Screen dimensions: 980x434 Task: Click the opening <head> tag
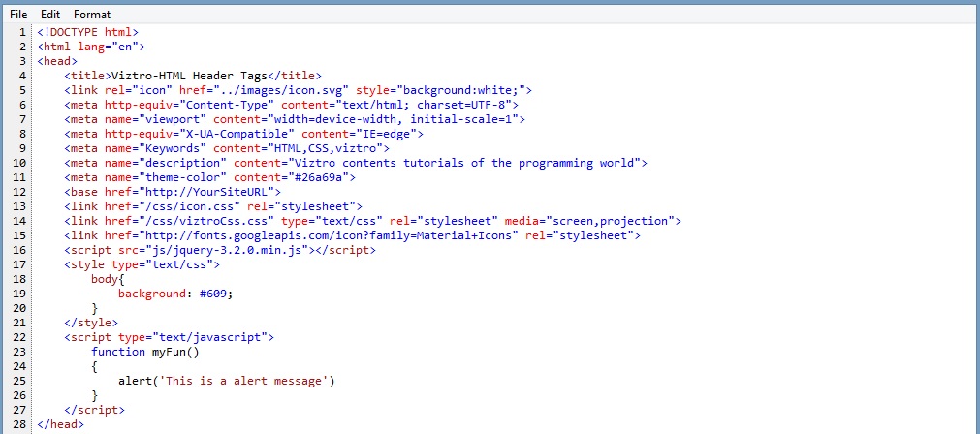[x=57, y=61]
